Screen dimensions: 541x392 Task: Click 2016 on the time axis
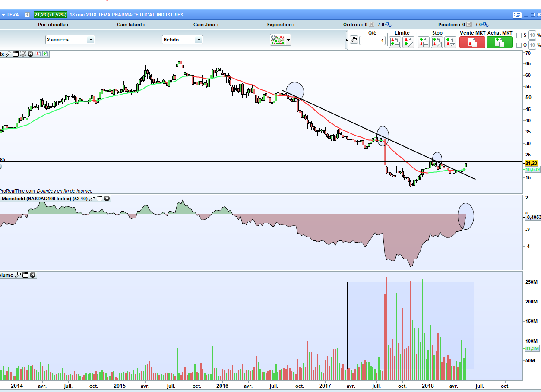(x=222, y=386)
